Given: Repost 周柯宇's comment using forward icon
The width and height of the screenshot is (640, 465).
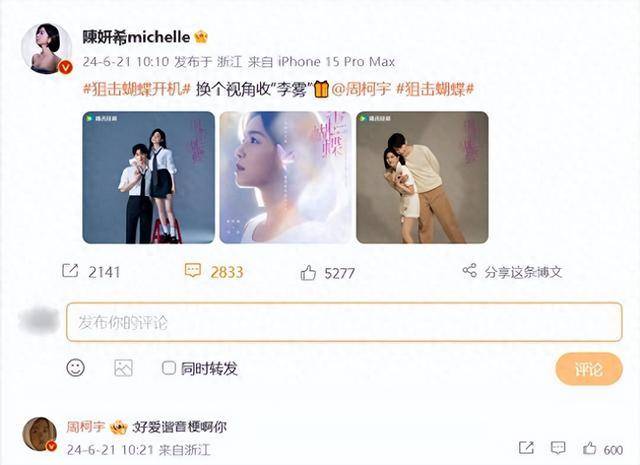Looking at the screenshot, I should [x=527, y=448].
